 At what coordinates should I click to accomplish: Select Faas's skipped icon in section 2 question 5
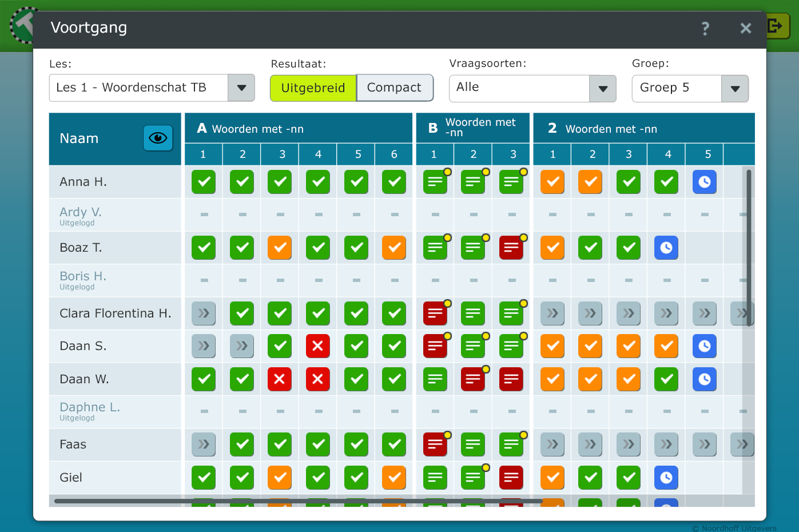point(705,444)
